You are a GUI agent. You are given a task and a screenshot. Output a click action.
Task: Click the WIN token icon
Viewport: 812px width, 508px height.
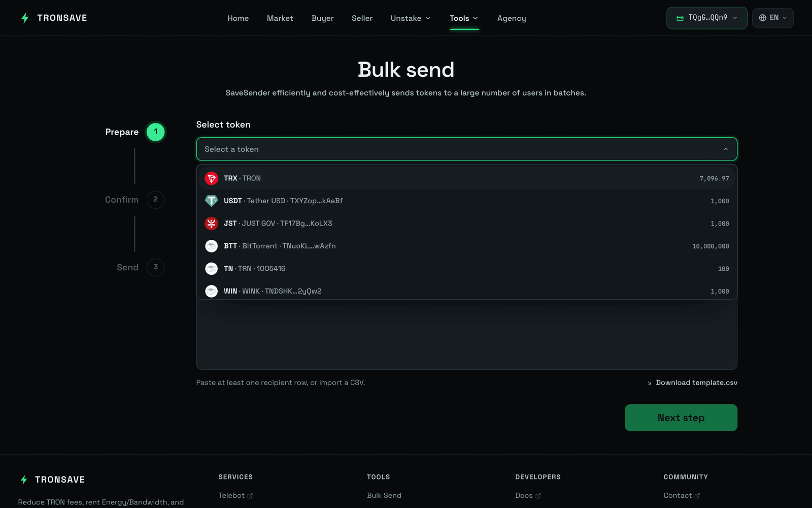coord(211,291)
